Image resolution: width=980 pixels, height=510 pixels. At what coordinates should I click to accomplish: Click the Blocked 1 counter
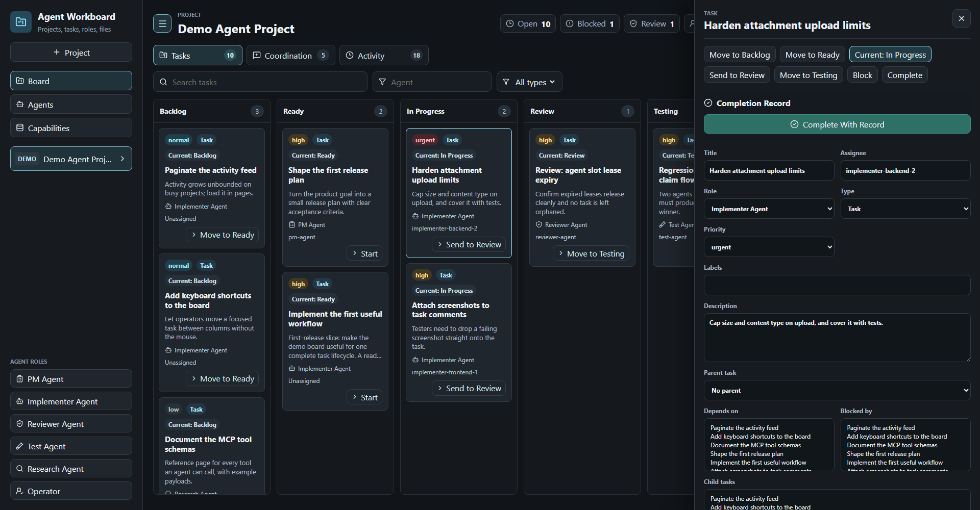pyautogui.click(x=590, y=23)
